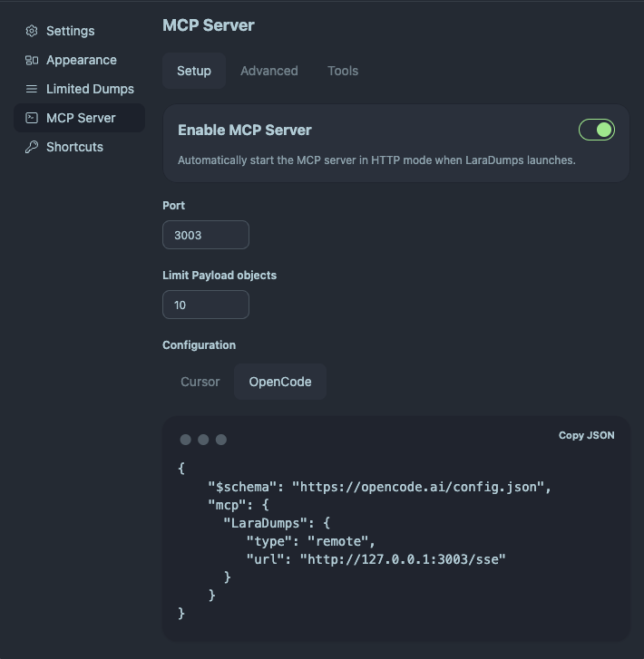Click the Port input field

pyautogui.click(x=206, y=235)
